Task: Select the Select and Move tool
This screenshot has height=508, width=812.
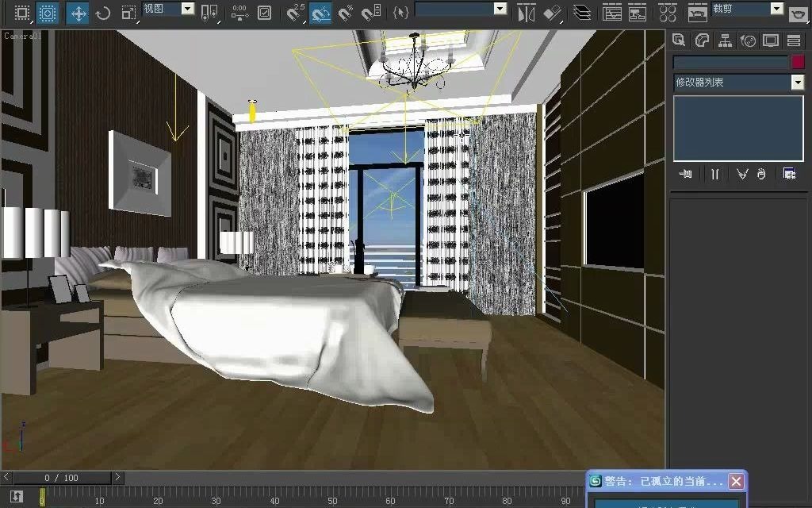Action: [x=77, y=13]
